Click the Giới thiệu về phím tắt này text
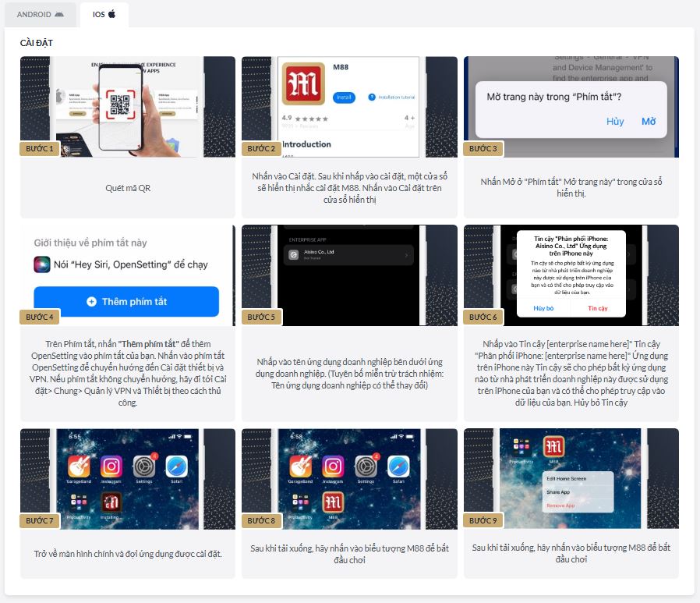This screenshot has height=603, width=700. point(90,243)
